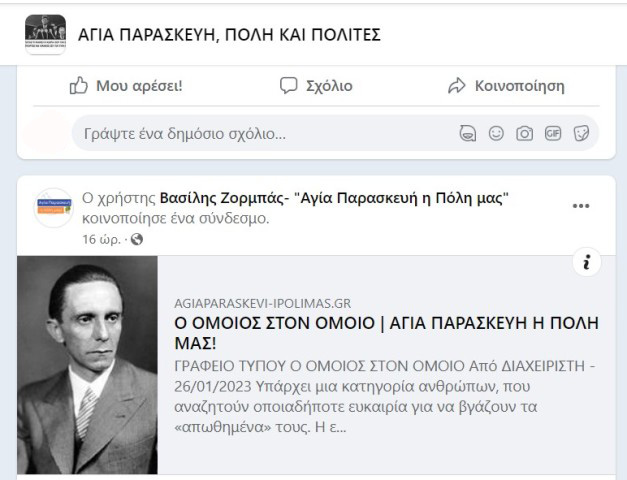Click the link info (i) icon
Screen dimensions: 627x480
tap(587, 263)
